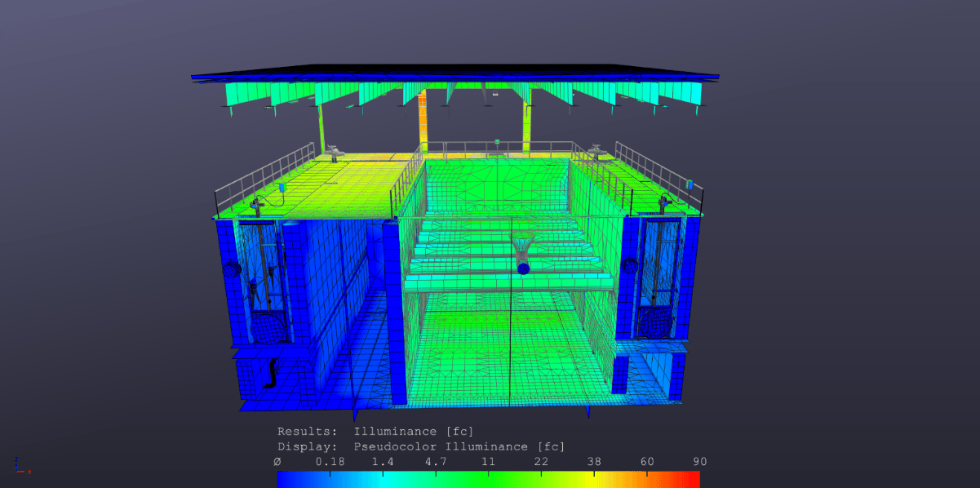Select the 1.4 value on the legend scale

coord(382,462)
